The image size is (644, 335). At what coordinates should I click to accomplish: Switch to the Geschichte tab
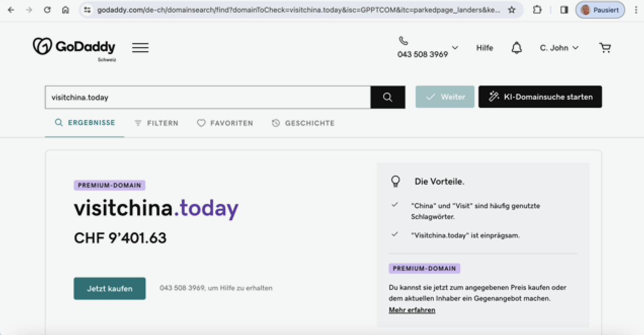point(303,123)
